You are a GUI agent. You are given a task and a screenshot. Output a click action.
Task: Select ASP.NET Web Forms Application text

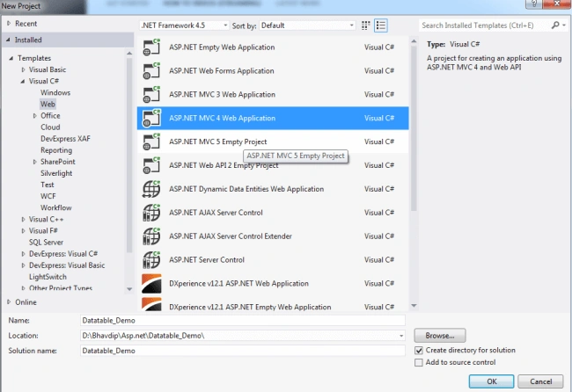tap(222, 70)
